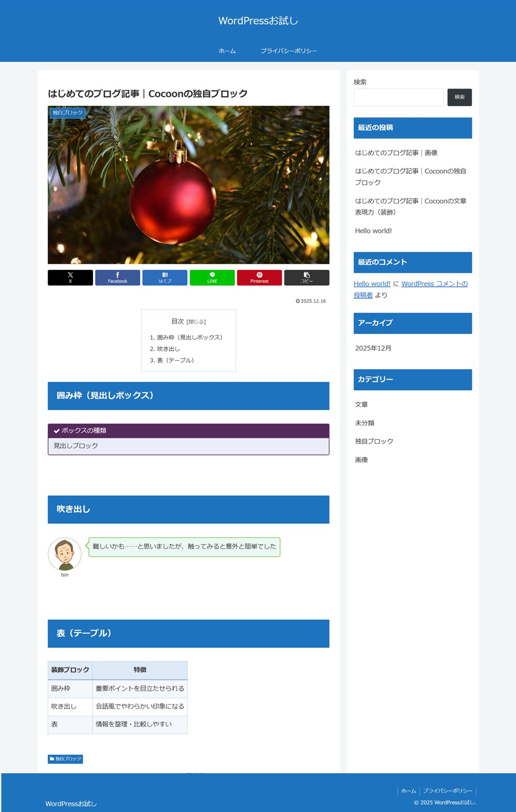
Task: Copy the article link with コピー button
Action: coord(307,277)
